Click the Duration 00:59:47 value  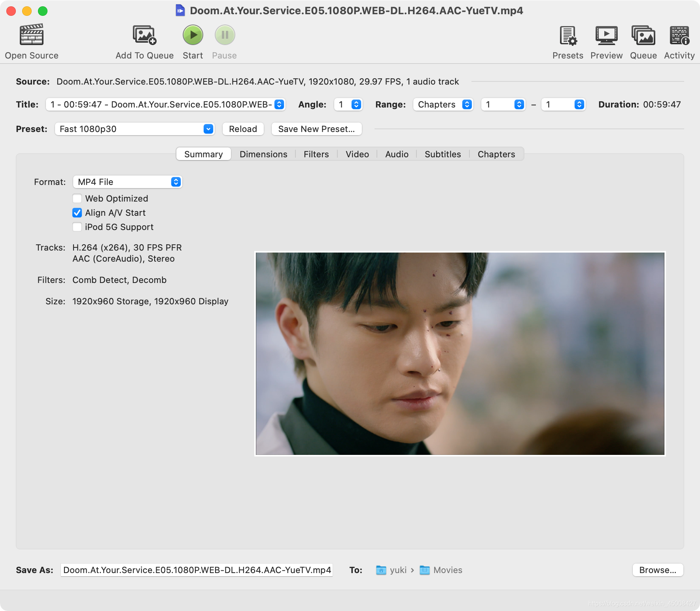click(x=662, y=104)
